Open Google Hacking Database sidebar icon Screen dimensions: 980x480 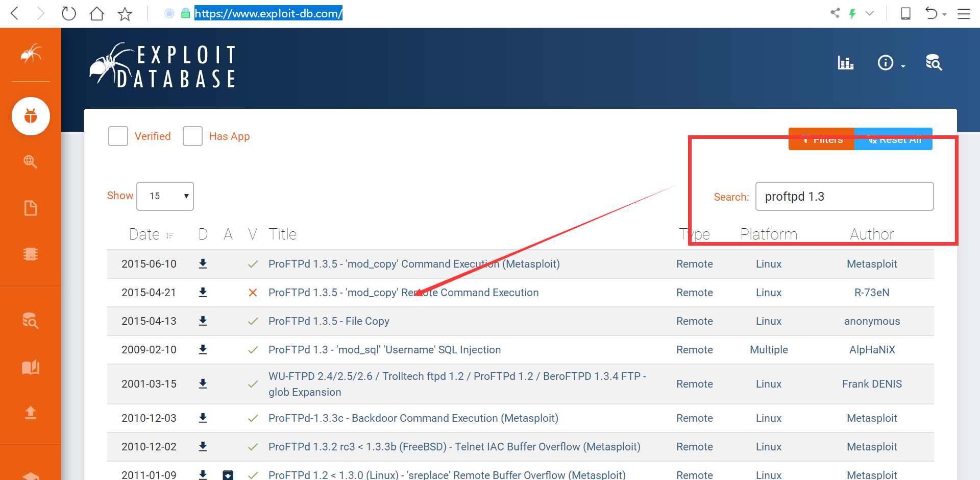(x=31, y=162)
